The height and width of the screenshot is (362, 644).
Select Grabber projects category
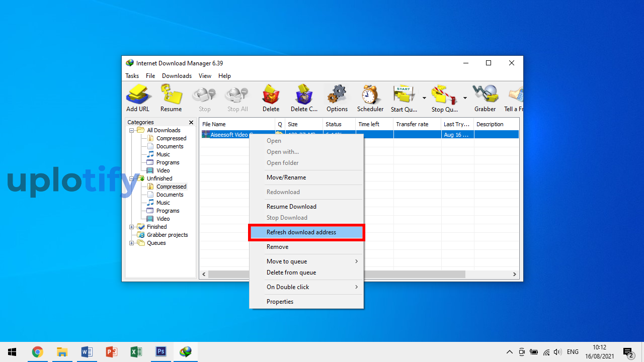pyautogui.click(x=167, y=235)
